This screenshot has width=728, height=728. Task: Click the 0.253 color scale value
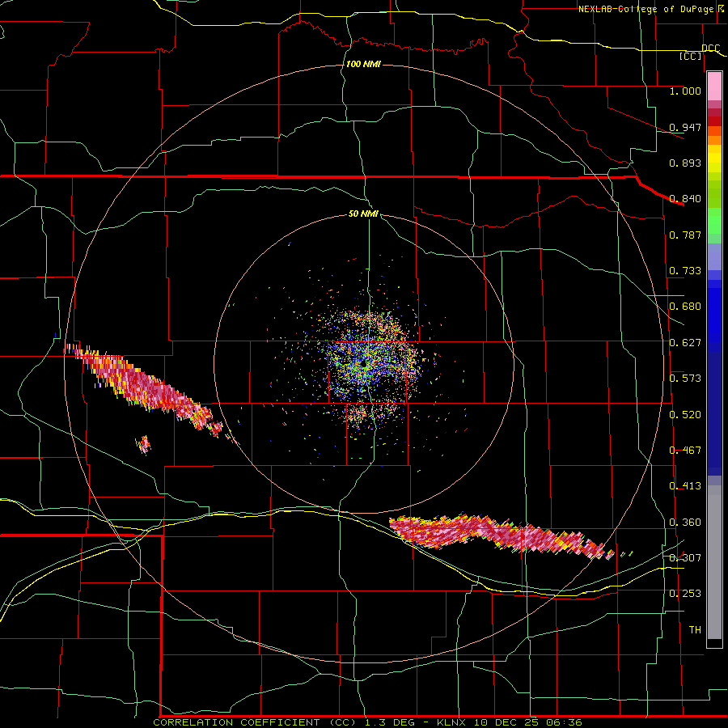[685, 593]
